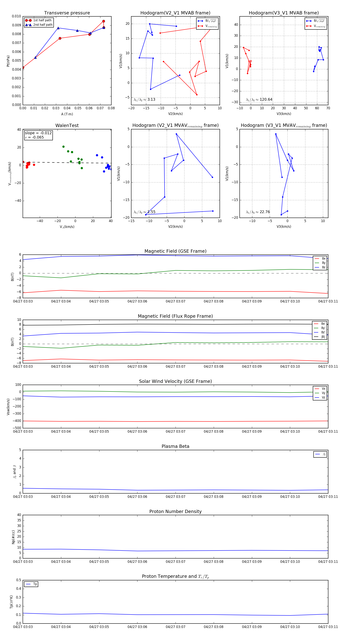Click the "Magnetic Field (GSE Frame)" title
The height and width of the screenshot is (644, 351).
click(175, 251)
